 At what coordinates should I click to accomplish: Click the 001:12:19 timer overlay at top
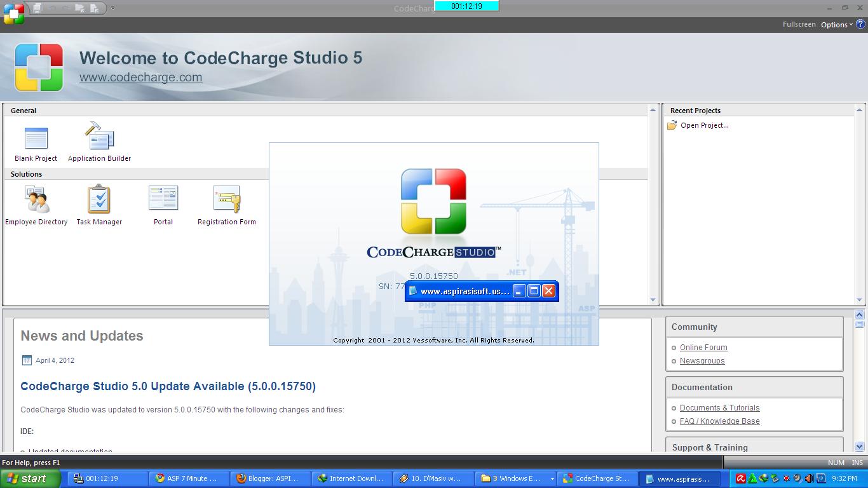tap(466, 6)
